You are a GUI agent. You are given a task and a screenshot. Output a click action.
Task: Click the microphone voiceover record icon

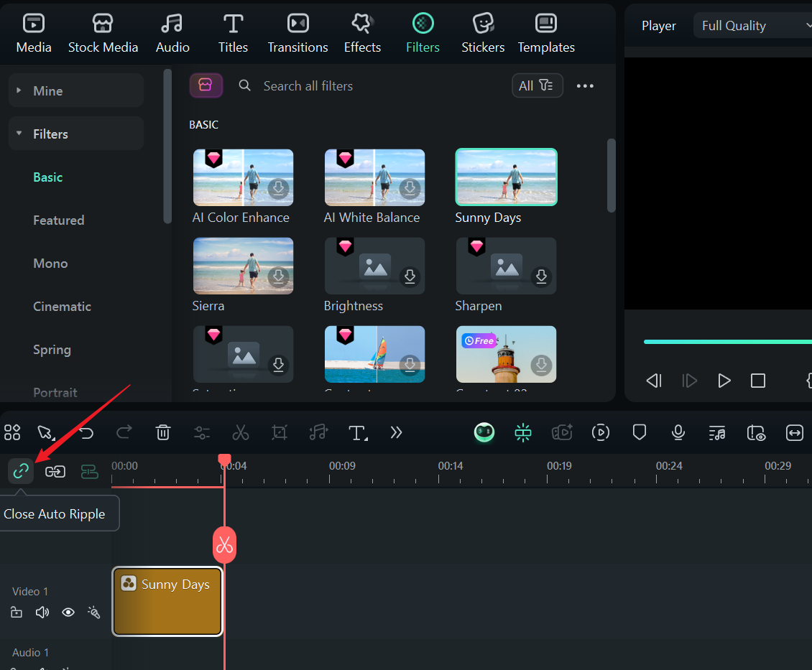click(x=678, y=432)
